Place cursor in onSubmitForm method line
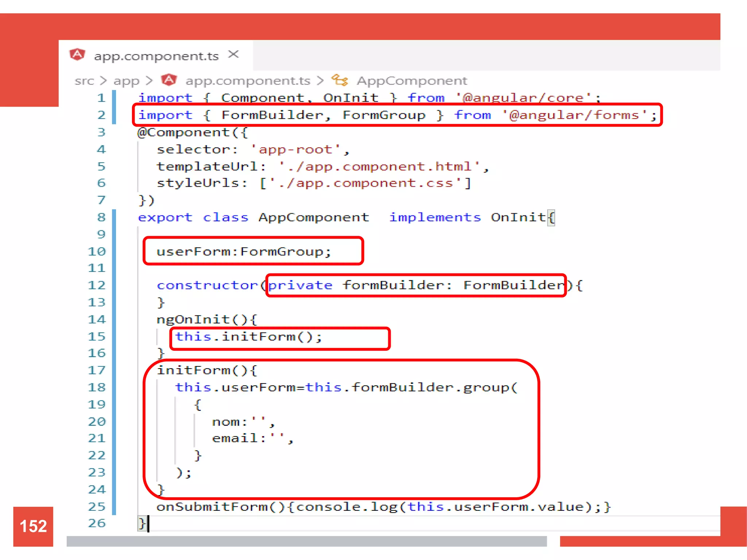Image resolution: width=747 pixels, height=560 pixels. coord(383,507)
